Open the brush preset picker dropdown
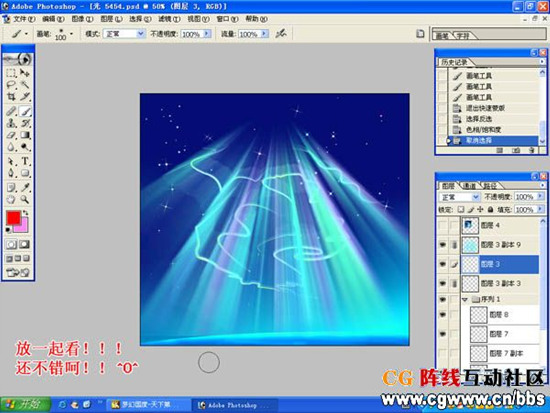The height and width of the screenshot is (413, 550). click(x=72, y=34)
